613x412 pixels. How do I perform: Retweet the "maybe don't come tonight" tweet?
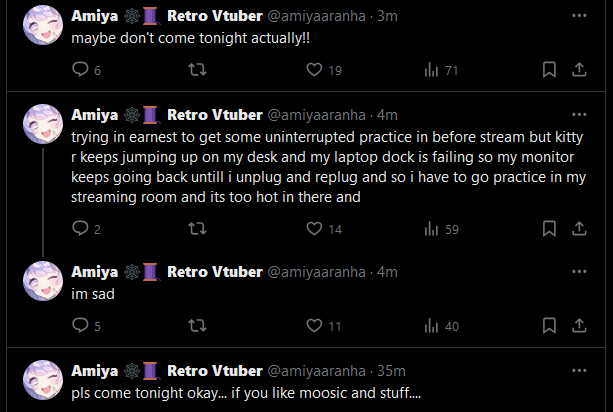click(197, 70)
